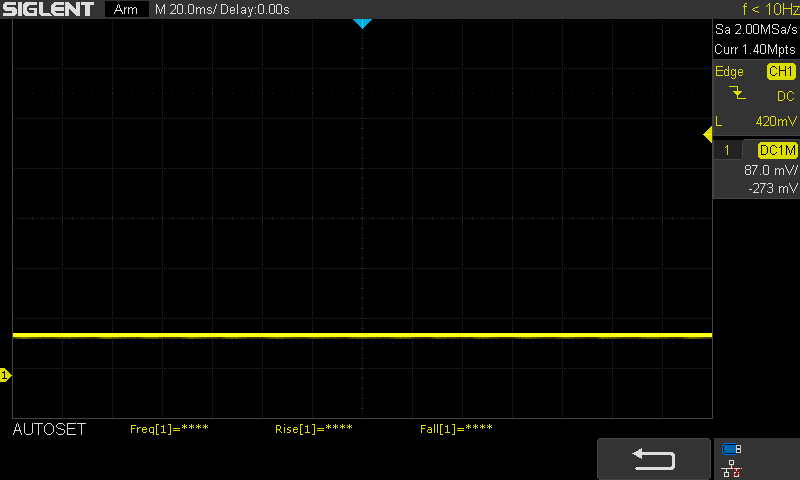Screen dimensions: 800x480
Task: Click the falling edge slope icon
Action: pos(737,93)
